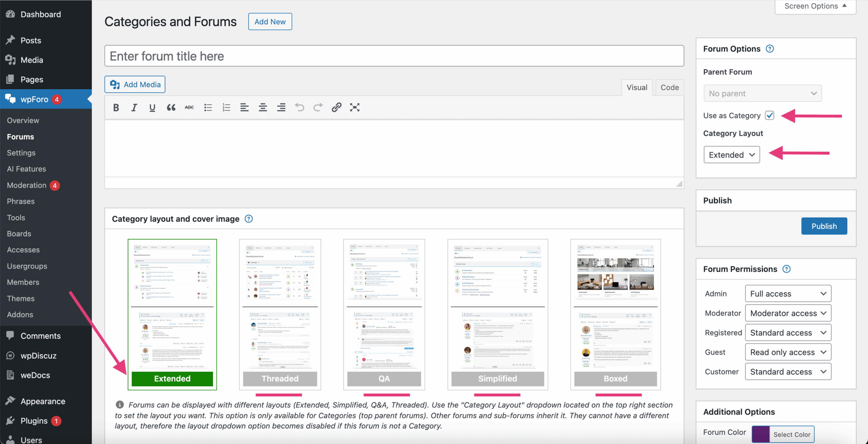Click the purple Forum Color swatch

pyautogui.click(x=761, y=434)
